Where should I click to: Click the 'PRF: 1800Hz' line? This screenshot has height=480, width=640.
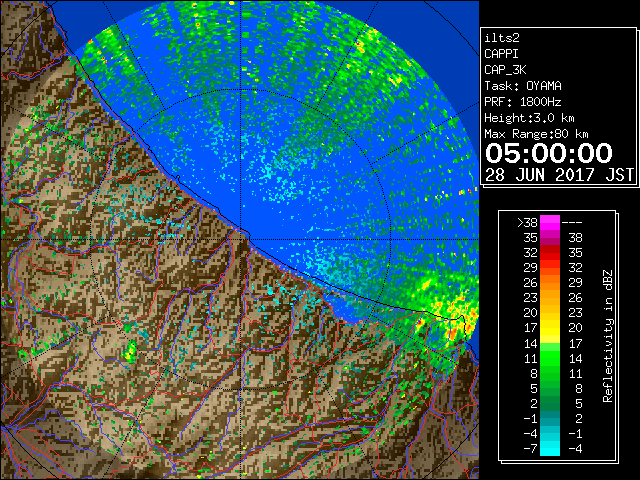coord(523,102)
